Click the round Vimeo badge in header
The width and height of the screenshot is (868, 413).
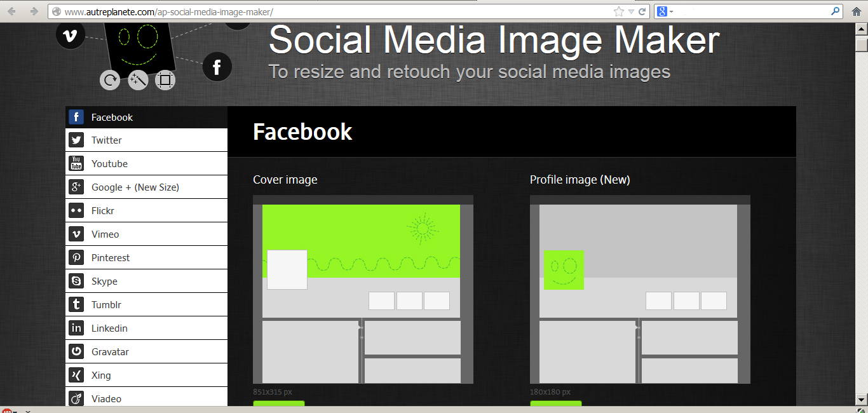[71, 35]
